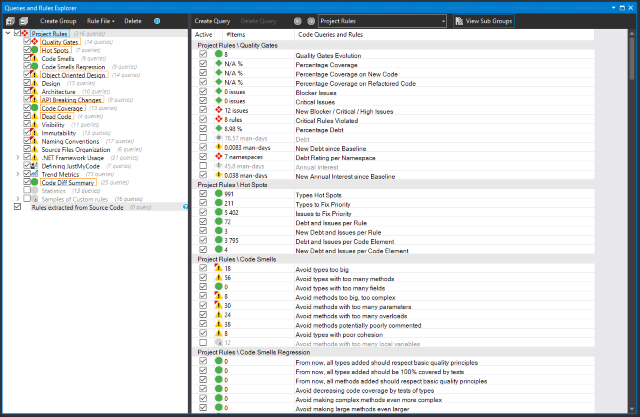Image resolution: width=640 pixels, height=417 pixels.
Task: Click the first toolbar icon left of Create Group
Action: pyautogui.click(x=10, y=21)
